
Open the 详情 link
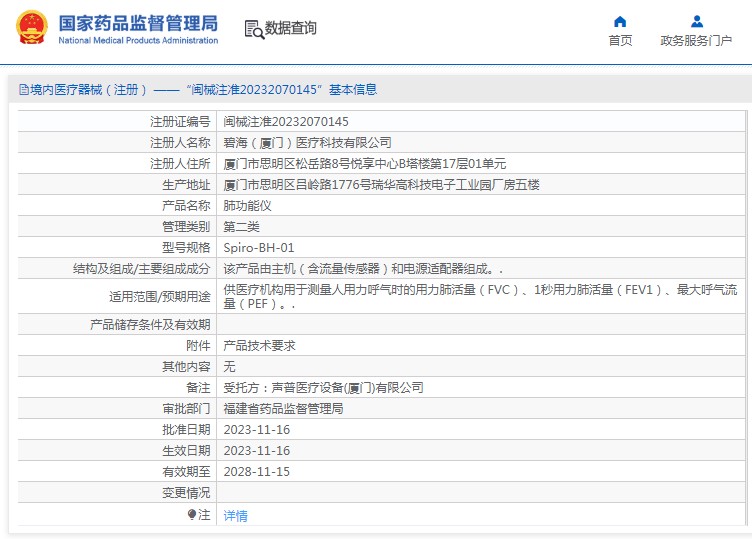(x=235, y=516)
